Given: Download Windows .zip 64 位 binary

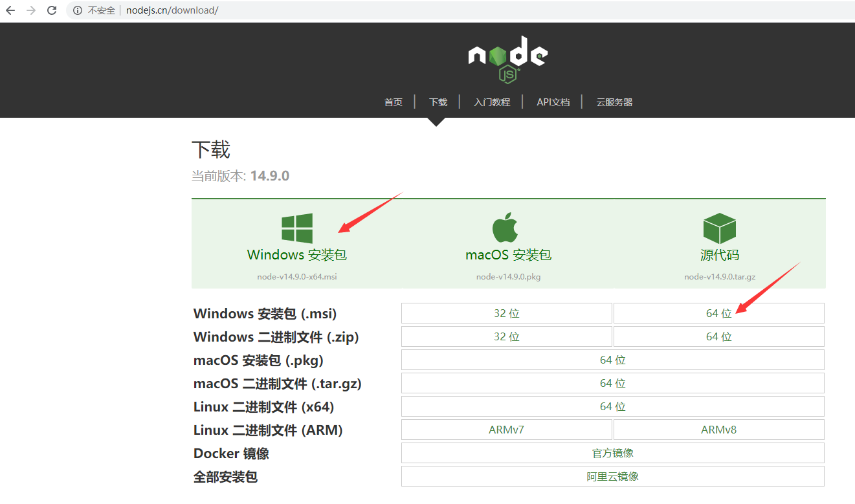Looking at the screenshot, I should pos(719,336).
